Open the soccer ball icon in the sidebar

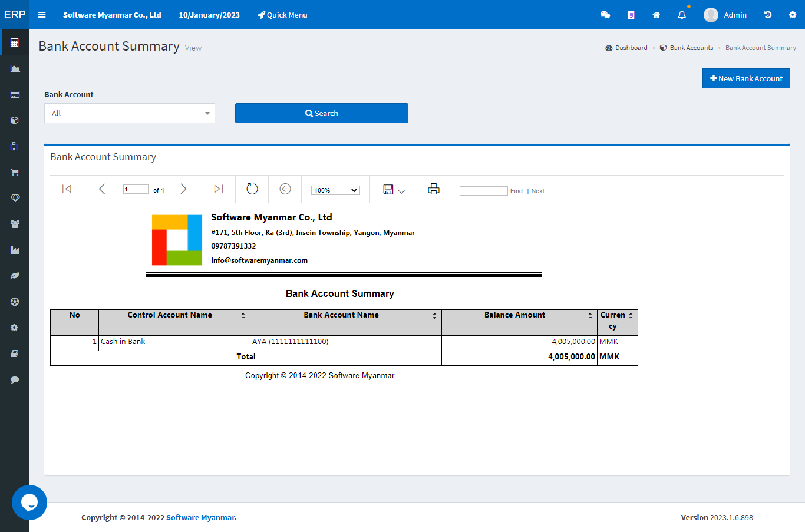coord(15,302)
